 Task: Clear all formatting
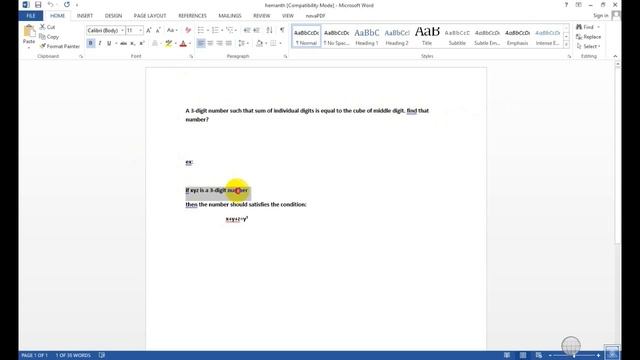click(x=188, y=30)
